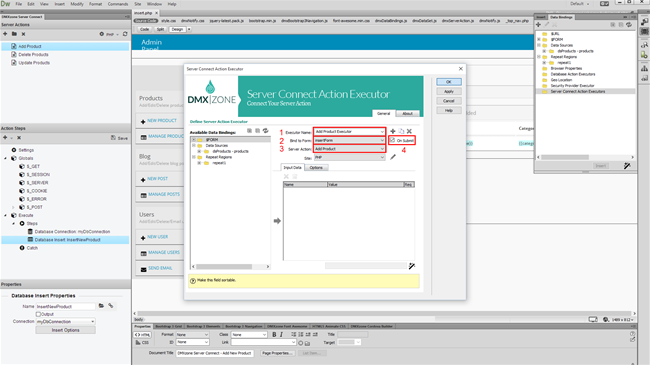Click the magic wand icon below the Input Data table

pyautogui.click(x=412, y=266)
